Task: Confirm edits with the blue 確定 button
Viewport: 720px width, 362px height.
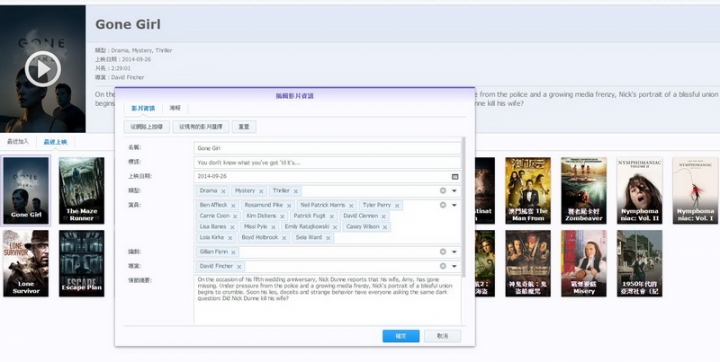Action: pos(401,336)
